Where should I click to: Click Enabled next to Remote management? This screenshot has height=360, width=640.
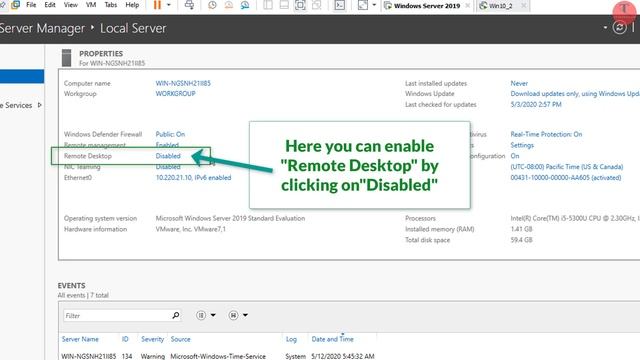167,145
